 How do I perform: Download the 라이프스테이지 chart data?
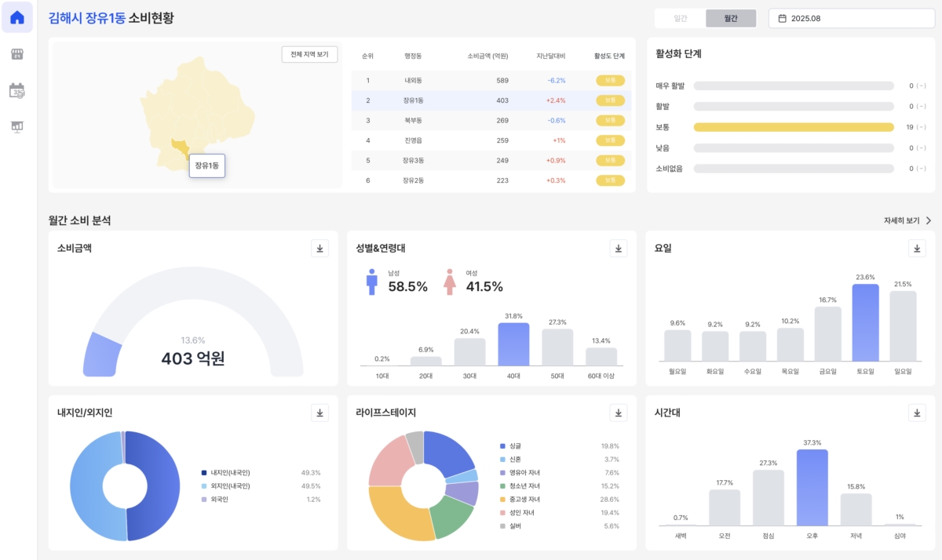click(x=618, y=413)
